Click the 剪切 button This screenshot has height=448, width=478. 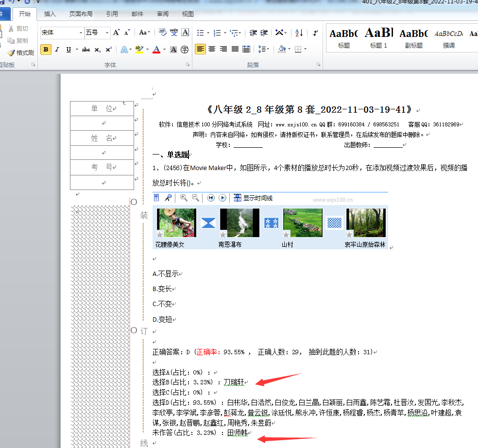(x=18, y=29)
